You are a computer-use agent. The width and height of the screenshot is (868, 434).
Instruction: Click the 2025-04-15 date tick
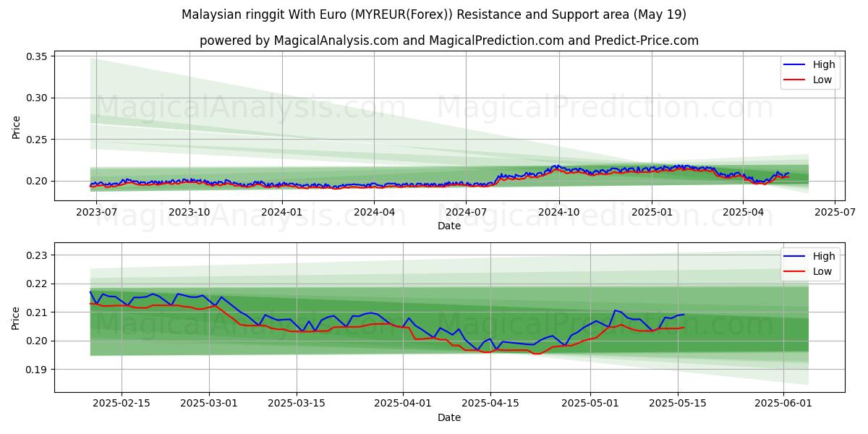pos(491,404)
